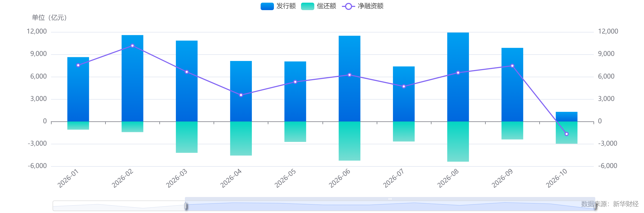Click the left zoom slider handle
This screenshot has height=213, width=644.
[x=186, y=206]
